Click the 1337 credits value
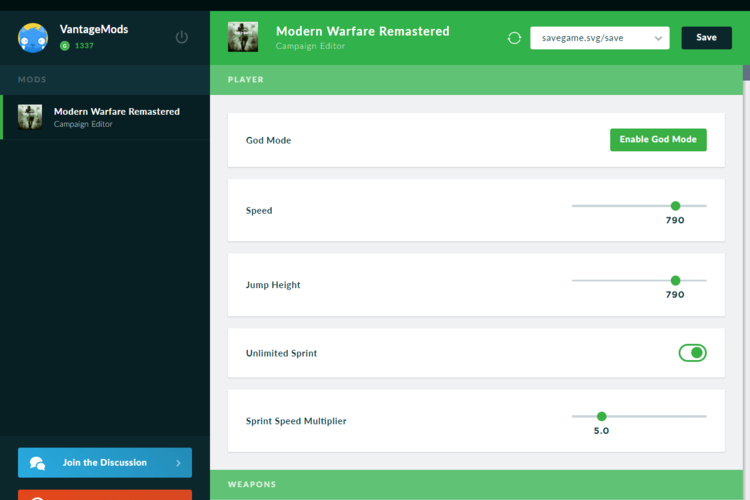 (84, 46)
